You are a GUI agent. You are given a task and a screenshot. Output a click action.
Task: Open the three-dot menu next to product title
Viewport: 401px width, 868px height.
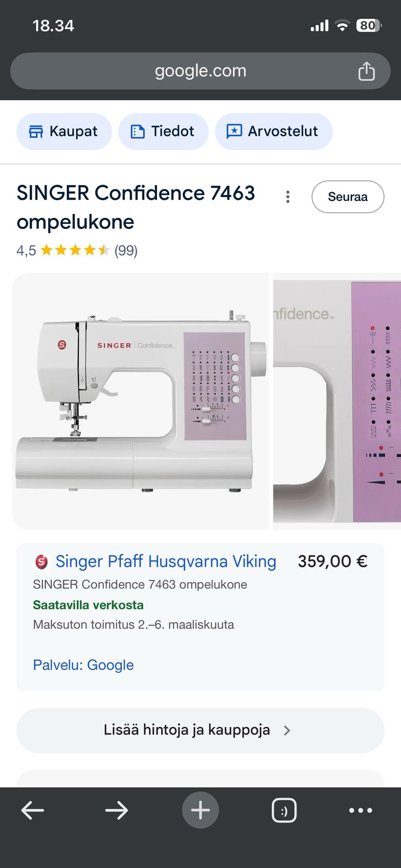(x=288, y=197)
